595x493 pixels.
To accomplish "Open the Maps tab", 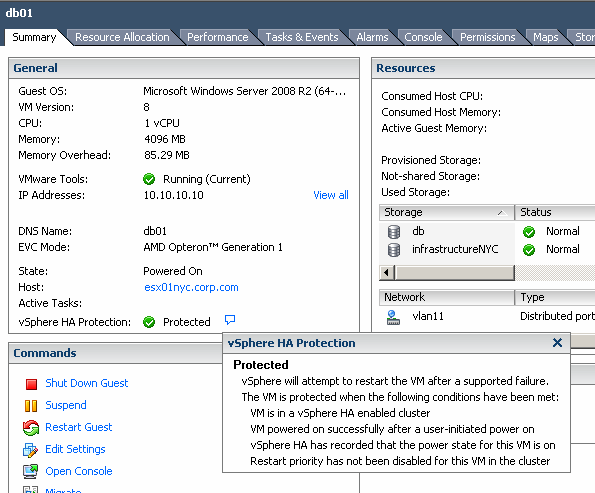I will point(546,37).
